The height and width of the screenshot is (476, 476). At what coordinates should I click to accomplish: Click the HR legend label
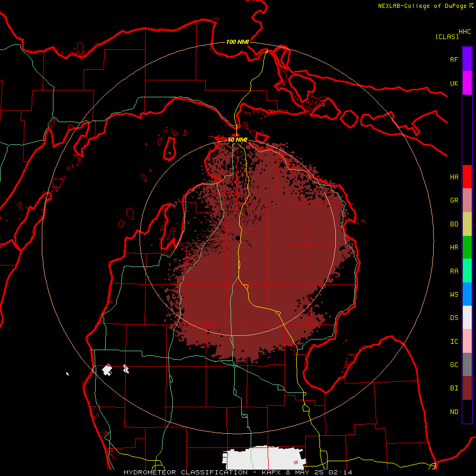pos(454,248)
